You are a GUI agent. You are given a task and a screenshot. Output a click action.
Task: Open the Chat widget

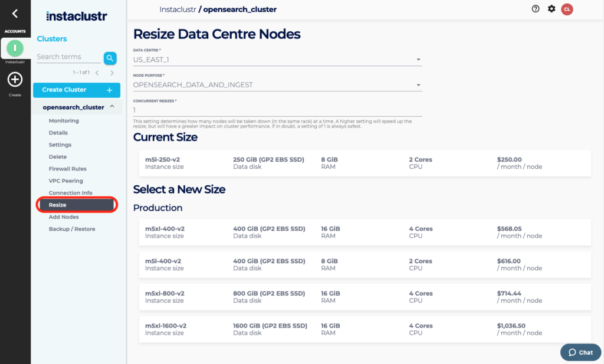click(580, 352)
